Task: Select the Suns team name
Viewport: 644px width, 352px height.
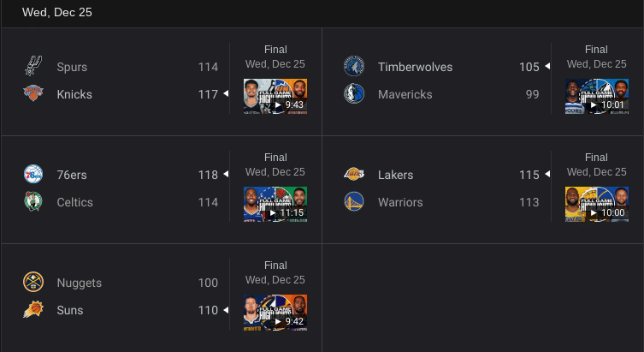Action: (x=70, y=310)
